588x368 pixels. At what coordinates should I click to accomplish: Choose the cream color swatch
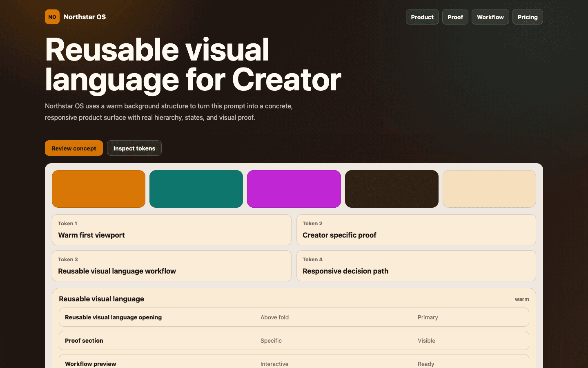[489, 189]
